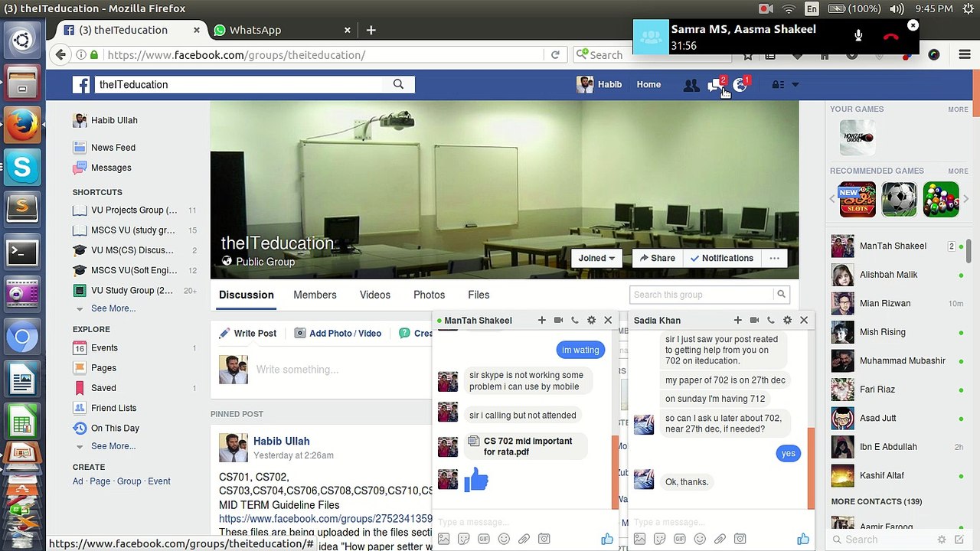Go back with Firefox back arrow
Screen dimensions: 980x551
61,54
